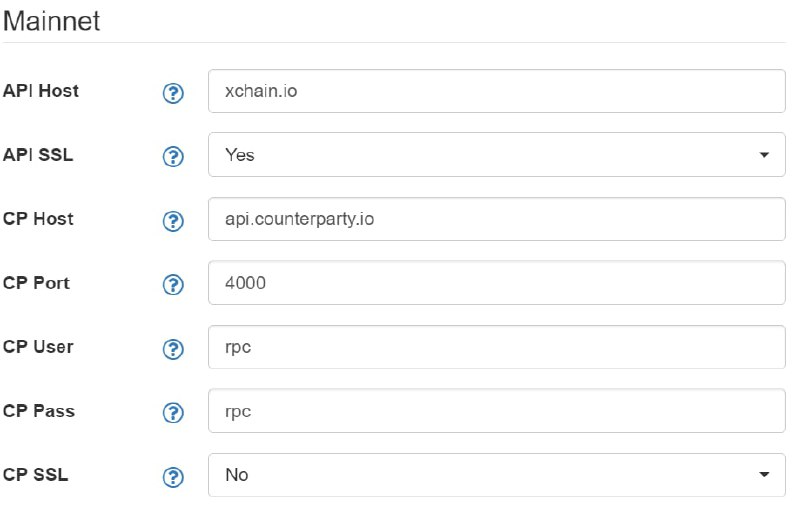Click the question mark next to CP Host
This screenshot has width=800, height=507.
tap(173, 221)
